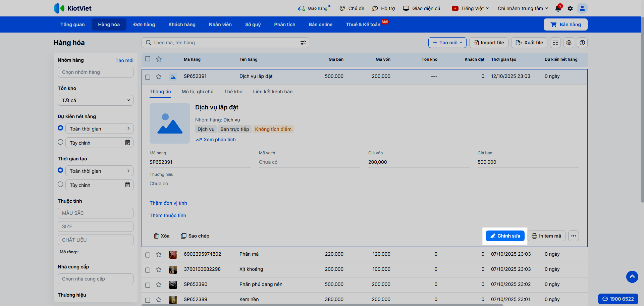
Task: Click the scroll-to-top arrow button
Action: 632,276
